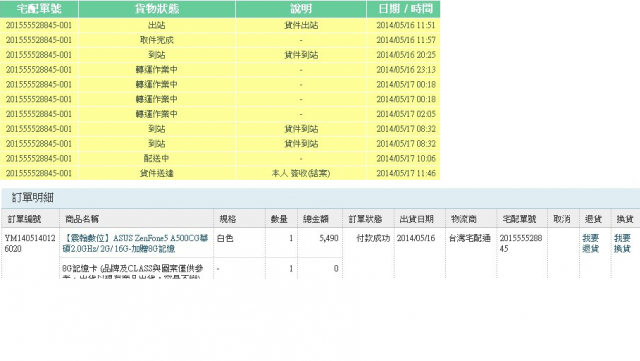Select the 取件完成 status cell

point(157,40)
